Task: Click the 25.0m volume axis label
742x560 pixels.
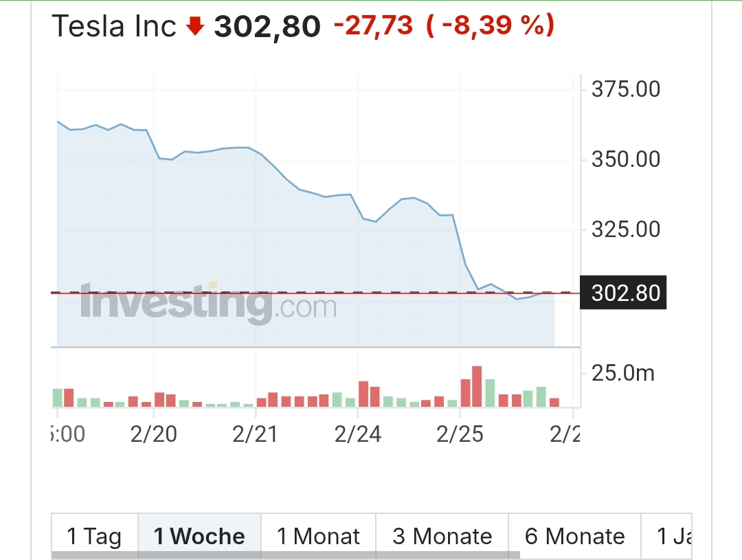Action: point(622,374)
